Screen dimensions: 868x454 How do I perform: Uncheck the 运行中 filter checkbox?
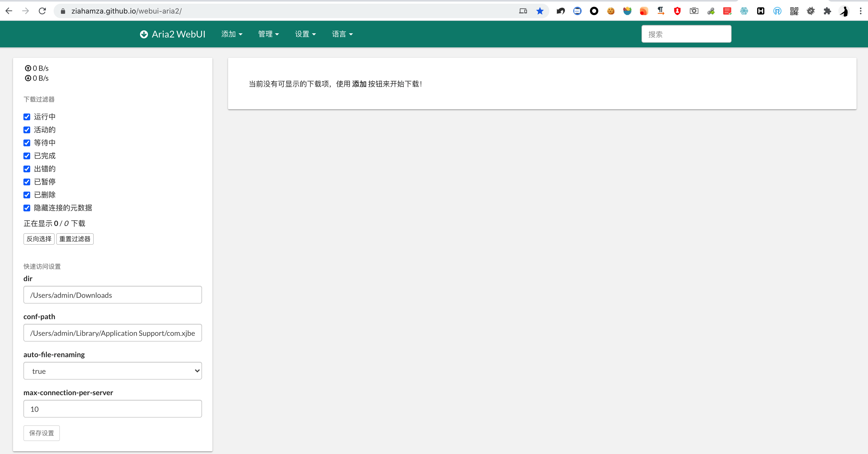click(x=27, y=117)
